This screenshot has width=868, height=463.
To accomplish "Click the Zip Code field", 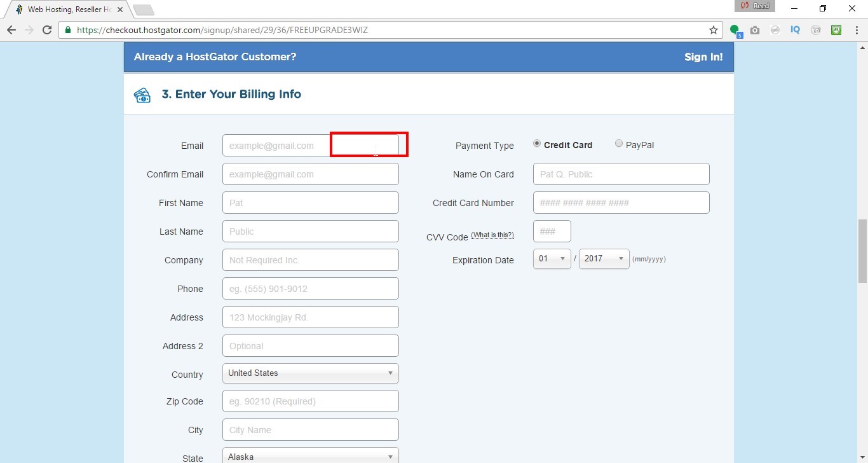I will (311, 401).
